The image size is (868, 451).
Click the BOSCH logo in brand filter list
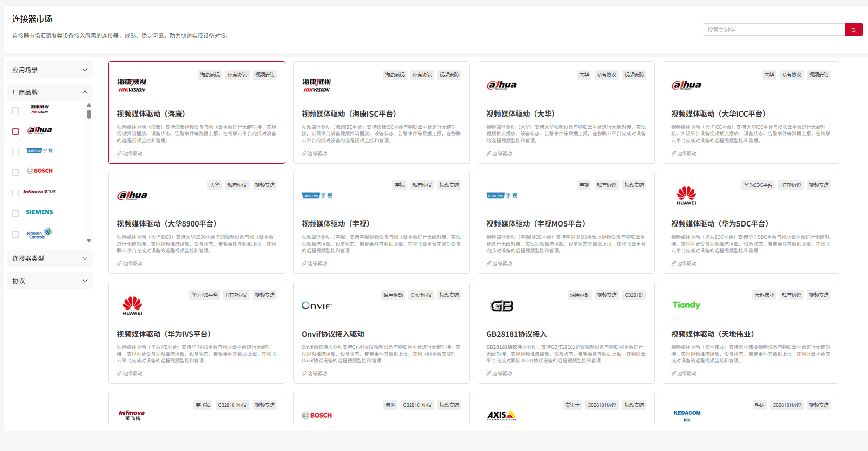[40, 171]
